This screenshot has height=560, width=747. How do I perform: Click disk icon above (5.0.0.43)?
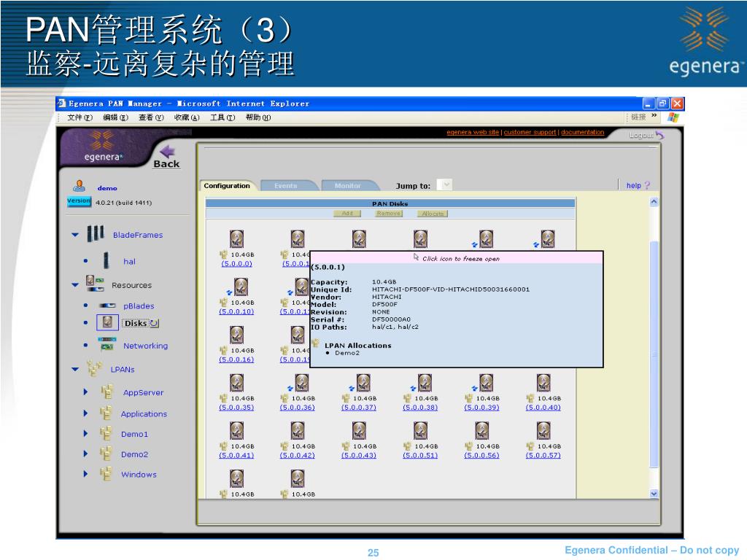(359, 431)
